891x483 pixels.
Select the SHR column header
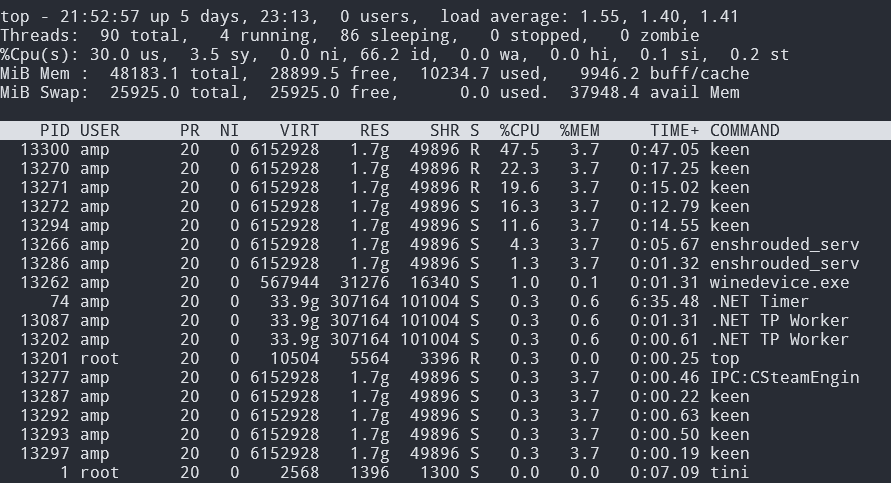click(444, 130)
